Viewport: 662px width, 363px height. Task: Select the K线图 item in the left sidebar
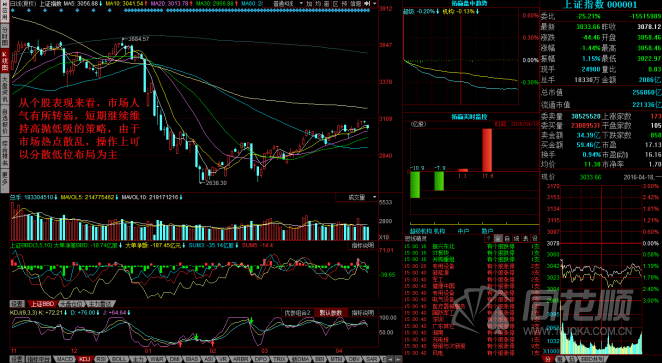(x=5, y=61)
